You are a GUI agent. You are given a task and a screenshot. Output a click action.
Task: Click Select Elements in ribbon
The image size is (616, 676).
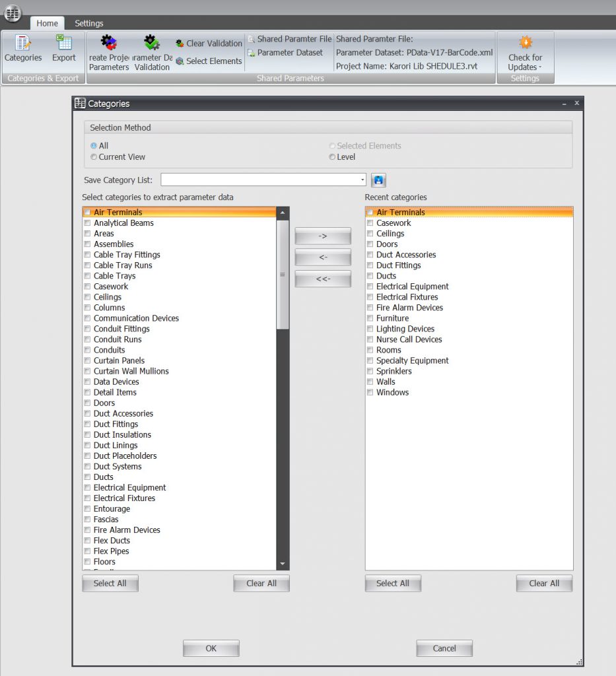tap(209, 61)
